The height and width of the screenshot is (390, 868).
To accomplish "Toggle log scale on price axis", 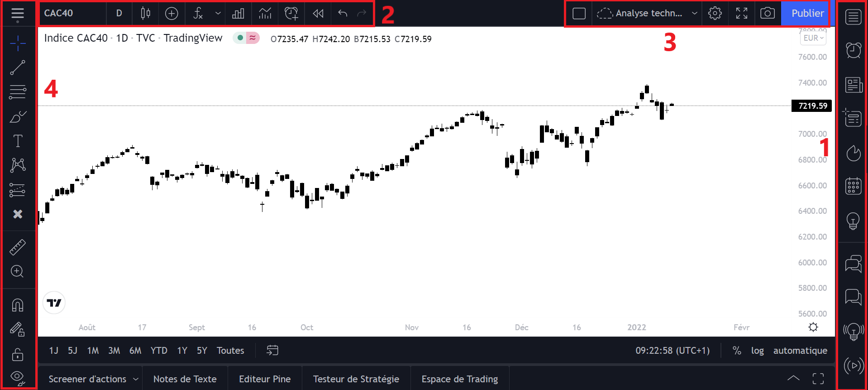I will click(x=757, y=351).
